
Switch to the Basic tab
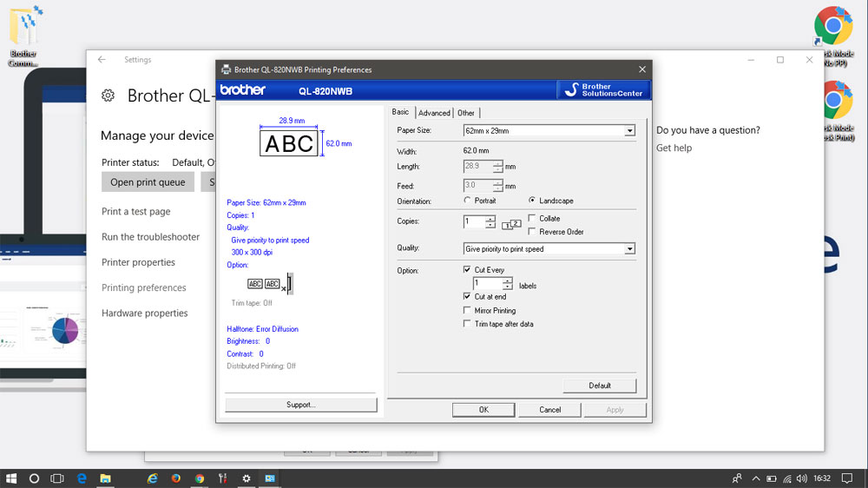click(400, 112)
